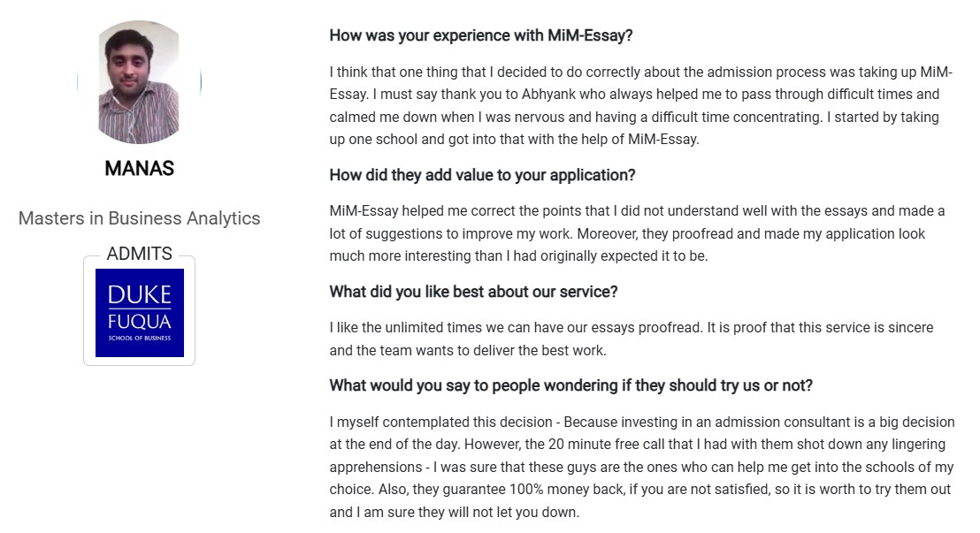Click the ADMITS label above the logo

click(140, 253)
